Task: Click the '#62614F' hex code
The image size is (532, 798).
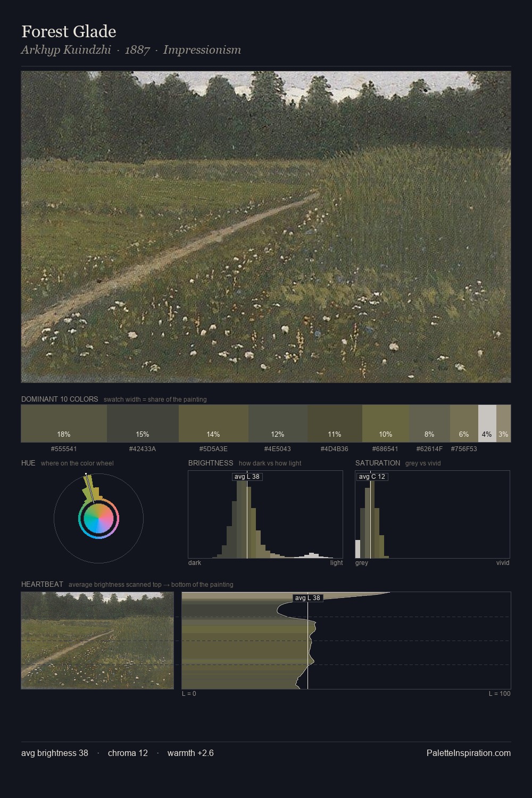Action: click(x=429, y=449)
